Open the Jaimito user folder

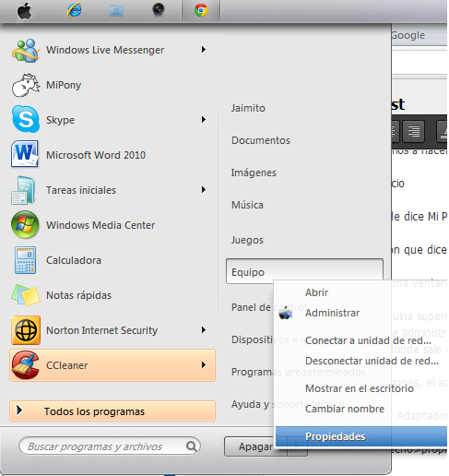(248, 108)
